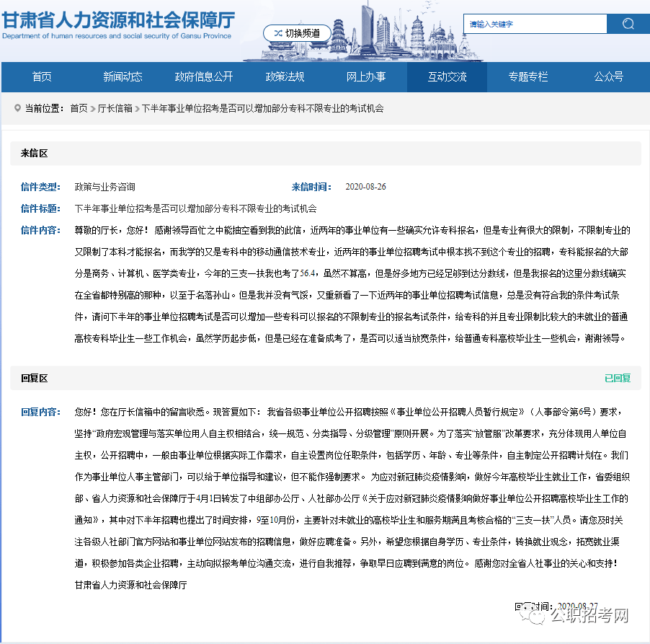Open the 政策法规 navigation menu item
This screenshot has height=644, width=650.
(285, 77)
